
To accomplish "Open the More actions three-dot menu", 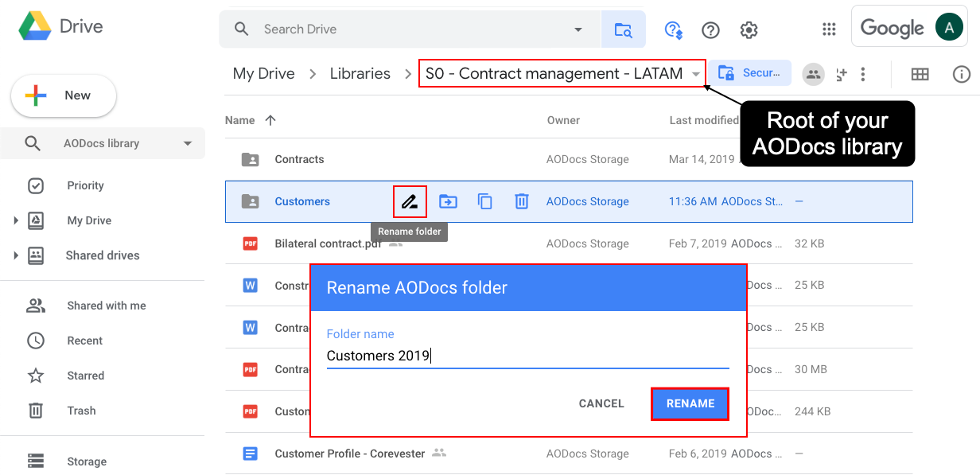I will pos(863,74).
